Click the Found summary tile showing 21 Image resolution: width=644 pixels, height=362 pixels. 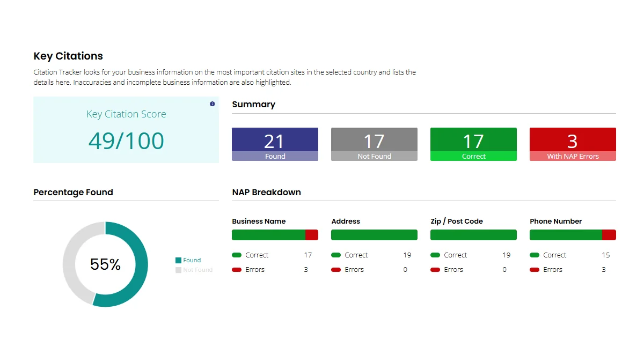coord(275,144)
